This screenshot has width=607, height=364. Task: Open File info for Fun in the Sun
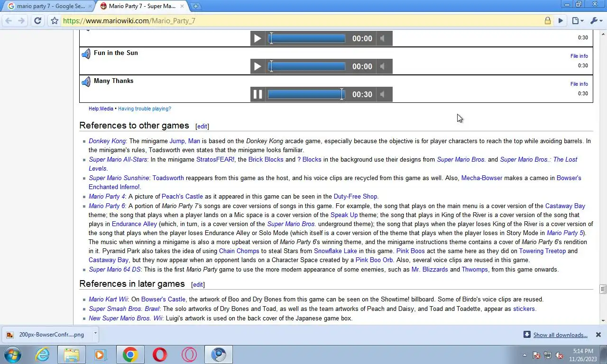(579, 56)
